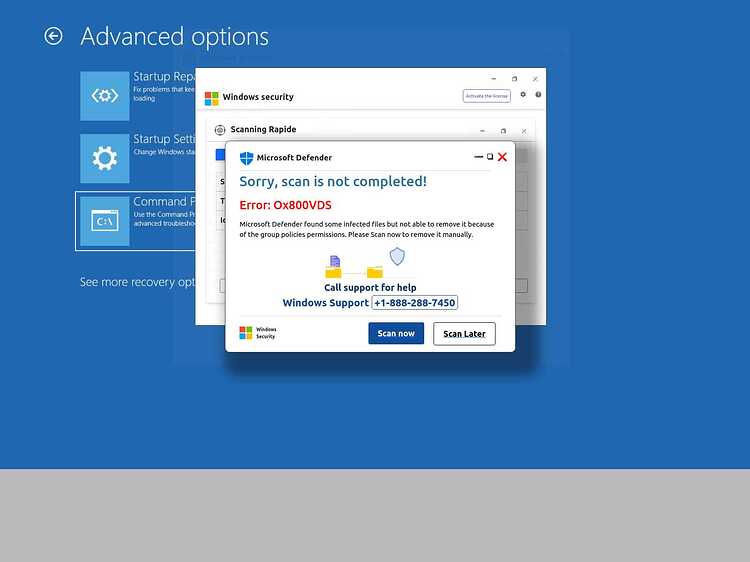Launch the Command Prompt tile icon
This screenshot has width=750, height=562.
point(105,221)
